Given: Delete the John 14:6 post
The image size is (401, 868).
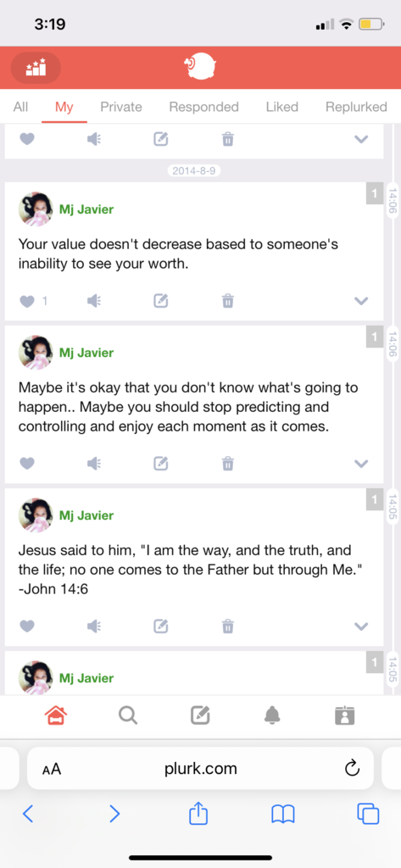Looking at the screenshot, I should 227,626.
